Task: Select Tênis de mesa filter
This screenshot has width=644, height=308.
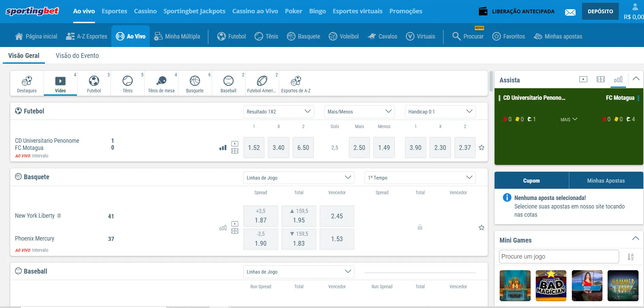Action: [x=161, y=84]
